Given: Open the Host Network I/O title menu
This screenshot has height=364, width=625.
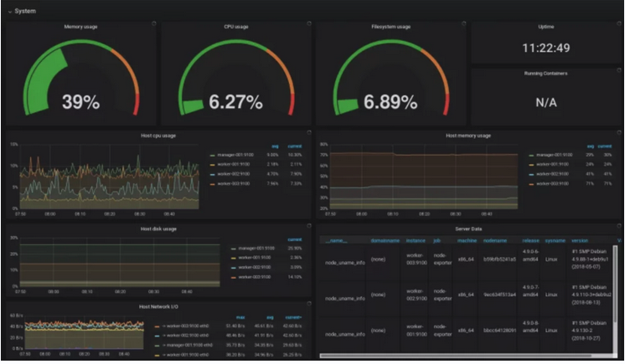Looking at the screenshot, I should 158,306.
